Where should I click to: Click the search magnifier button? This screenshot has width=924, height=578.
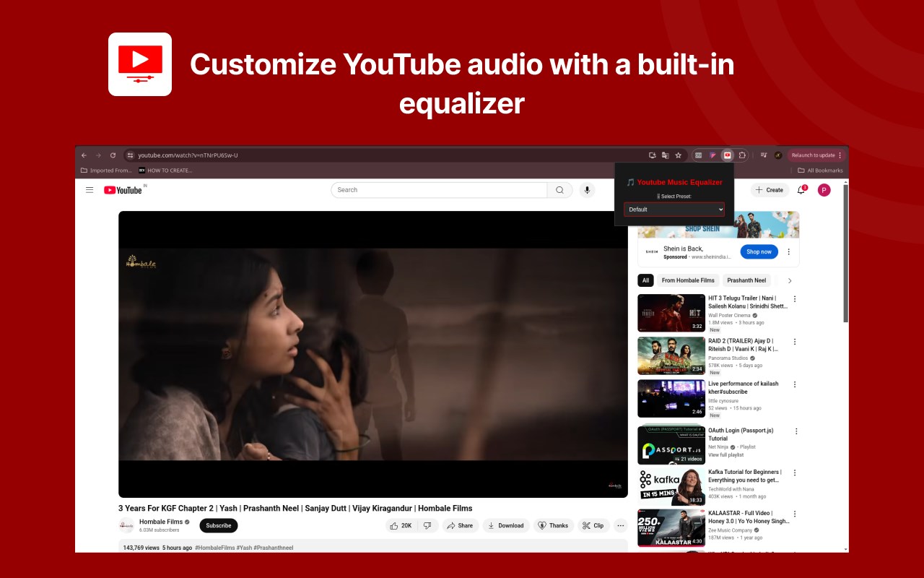(559, 190)
